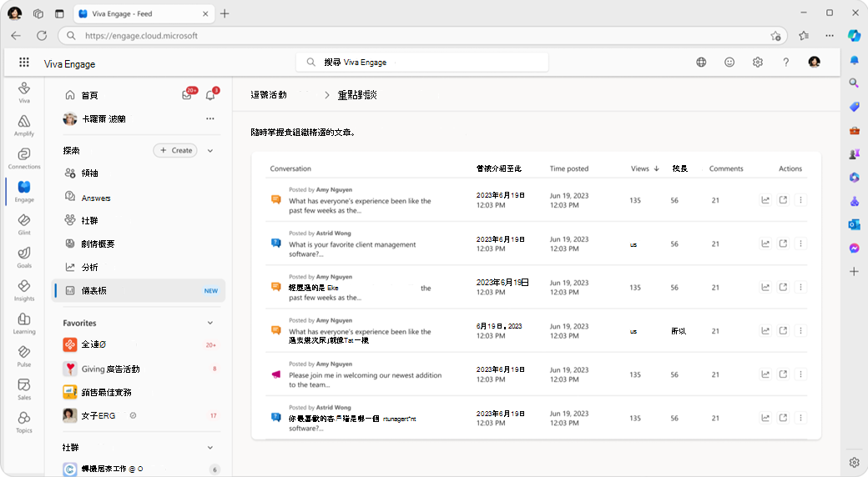The height and width of the screenshot is (477, 868).
Task: Open Viva Engage settings gear
Action: click(x=758, y=62)
